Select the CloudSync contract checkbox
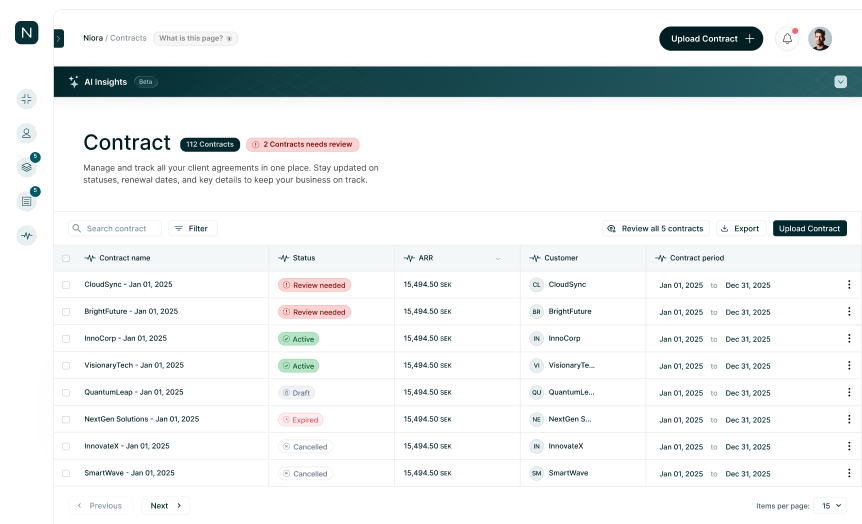 tap(66, 285)
